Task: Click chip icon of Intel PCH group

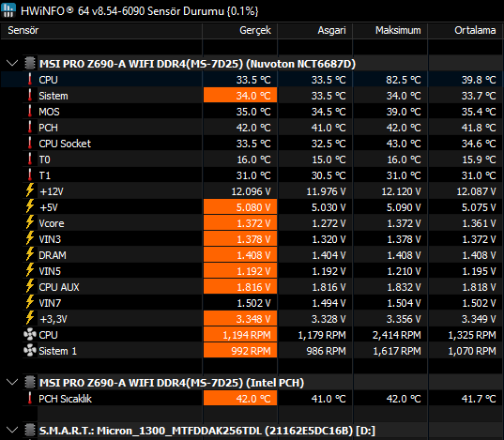Action: (x=30, y=383)
